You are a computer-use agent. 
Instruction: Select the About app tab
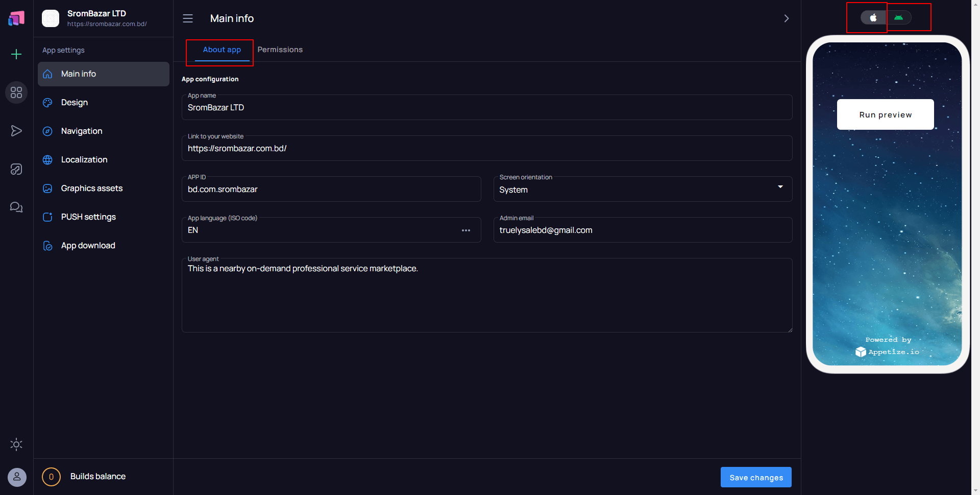tap(222, 50)
